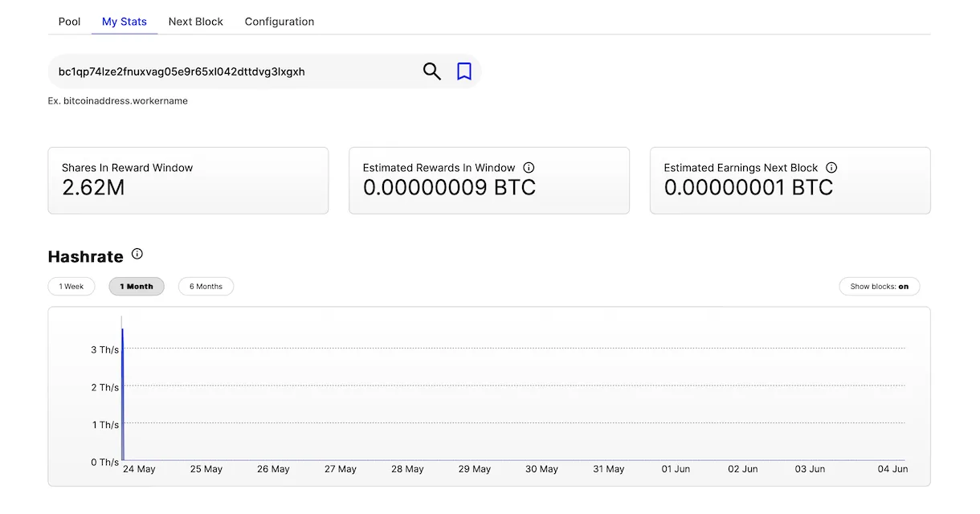The width and height of the screenshot is (980, 514).
Task: Select the 1 Month time range
Action: [137, 287]
